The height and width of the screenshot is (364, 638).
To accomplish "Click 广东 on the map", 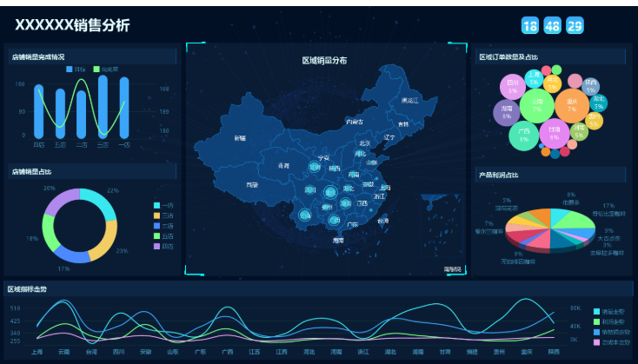I will tap(353, 224).
